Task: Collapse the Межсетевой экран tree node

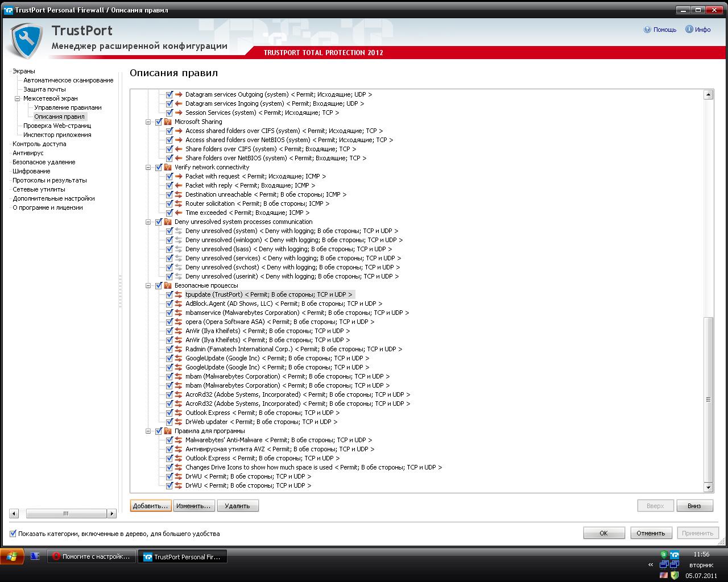Action: 17,98
